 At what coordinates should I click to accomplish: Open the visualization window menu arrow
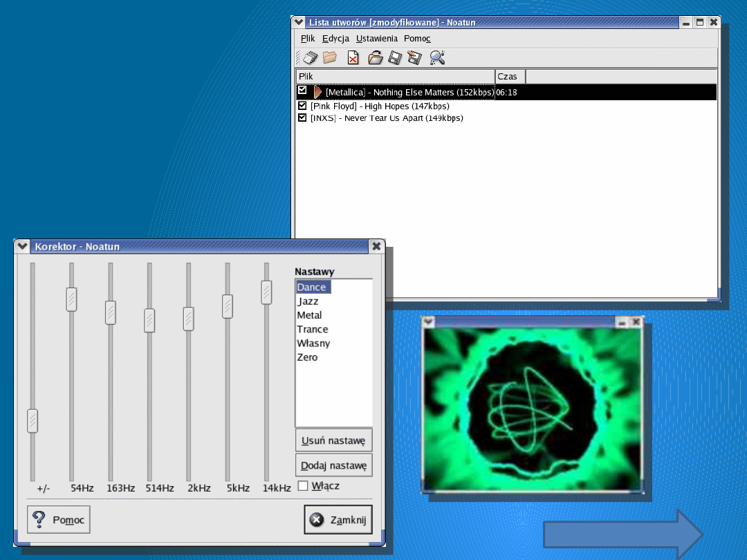(x=428, y=321)
